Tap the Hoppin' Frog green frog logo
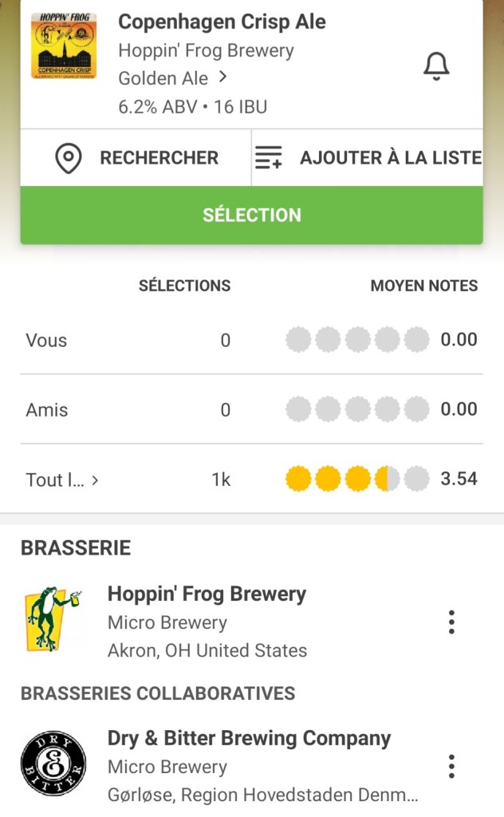 coord(53,621)
